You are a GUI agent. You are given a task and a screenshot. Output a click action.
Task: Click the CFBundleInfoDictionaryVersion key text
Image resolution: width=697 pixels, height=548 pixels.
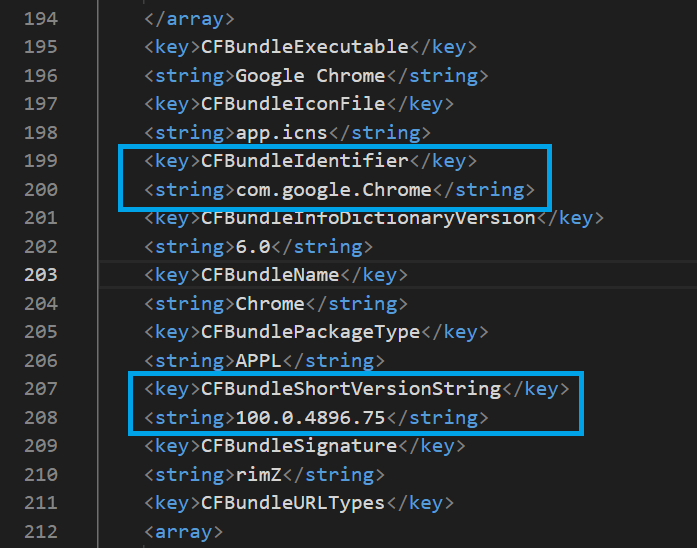click(368, 218)
